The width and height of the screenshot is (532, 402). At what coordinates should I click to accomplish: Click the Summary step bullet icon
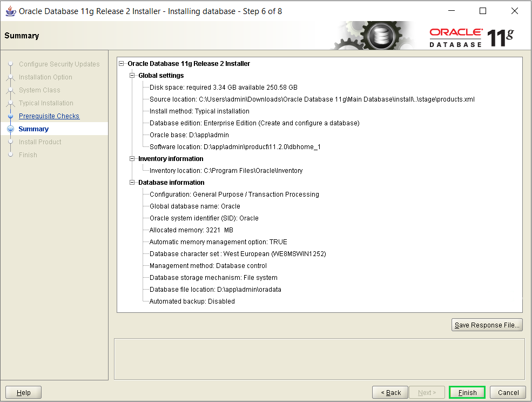(10, 129)
